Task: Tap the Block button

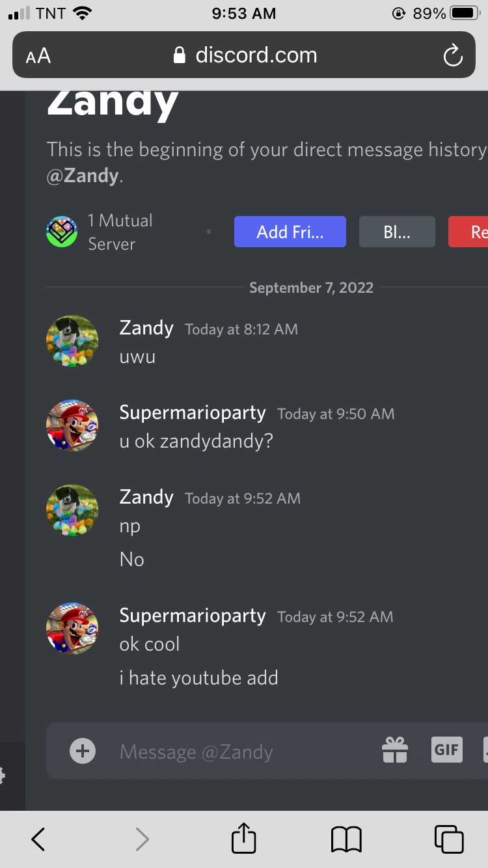Action: (x=397, y=232)
